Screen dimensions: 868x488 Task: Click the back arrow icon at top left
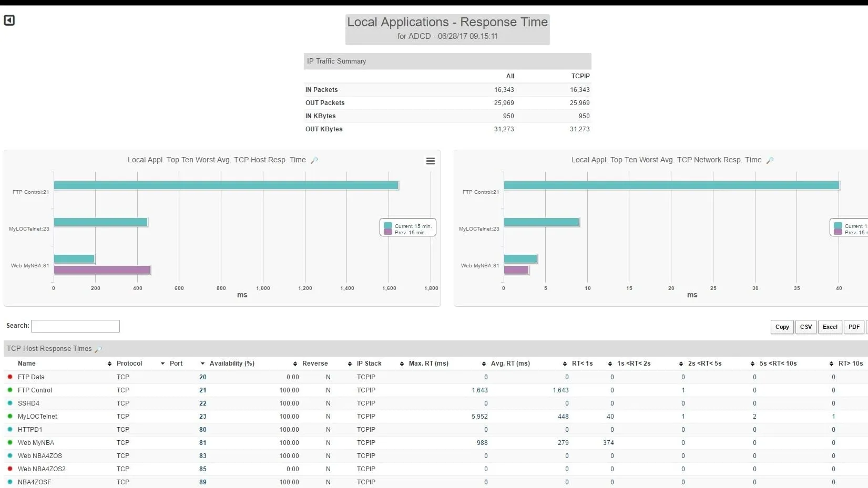click(x=9, y=20)
